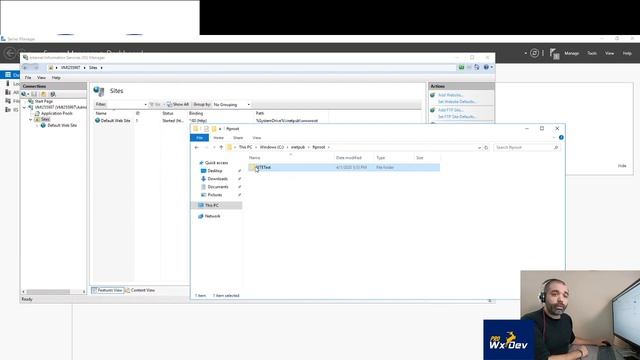This screenshot has width=640, height=360.
Task: Click the Save icon in Connections toolbar
Action: 34,94
